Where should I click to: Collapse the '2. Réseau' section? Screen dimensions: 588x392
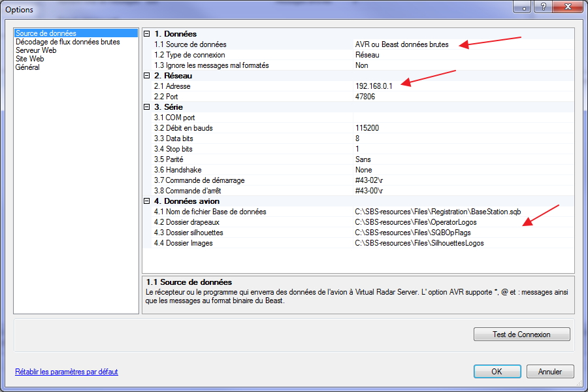(x=147, y=76)
